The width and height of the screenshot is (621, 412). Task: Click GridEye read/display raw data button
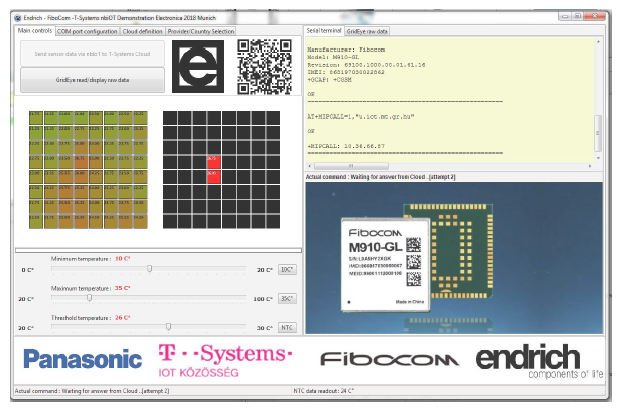[92, 80]
